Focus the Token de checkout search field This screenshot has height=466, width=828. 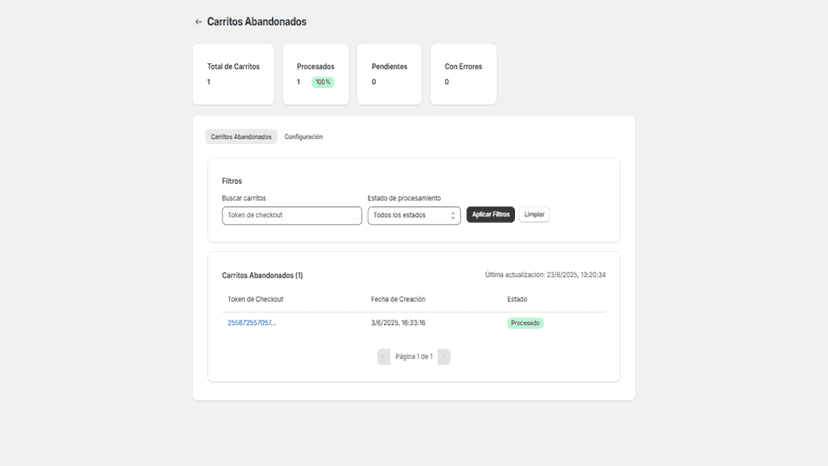[292, 216]
